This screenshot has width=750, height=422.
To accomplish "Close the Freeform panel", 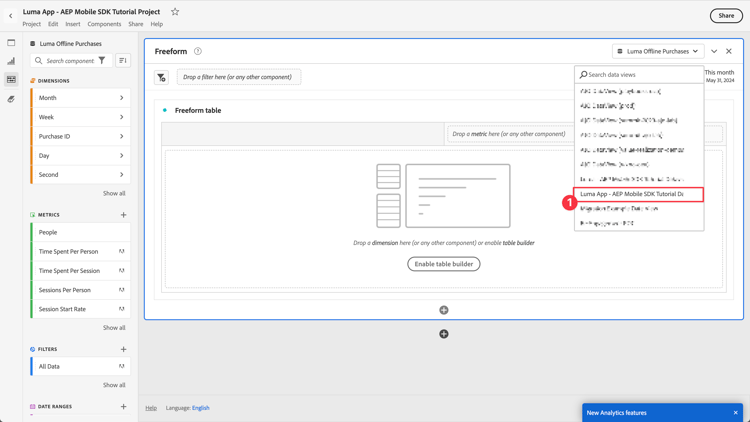I will click(x=729, y=51).
